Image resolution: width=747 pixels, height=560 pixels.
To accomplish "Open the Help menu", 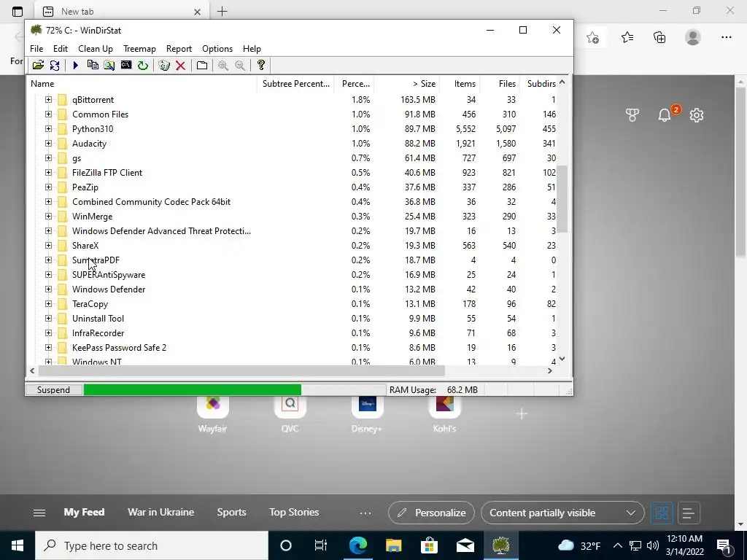I will point(252,49).
